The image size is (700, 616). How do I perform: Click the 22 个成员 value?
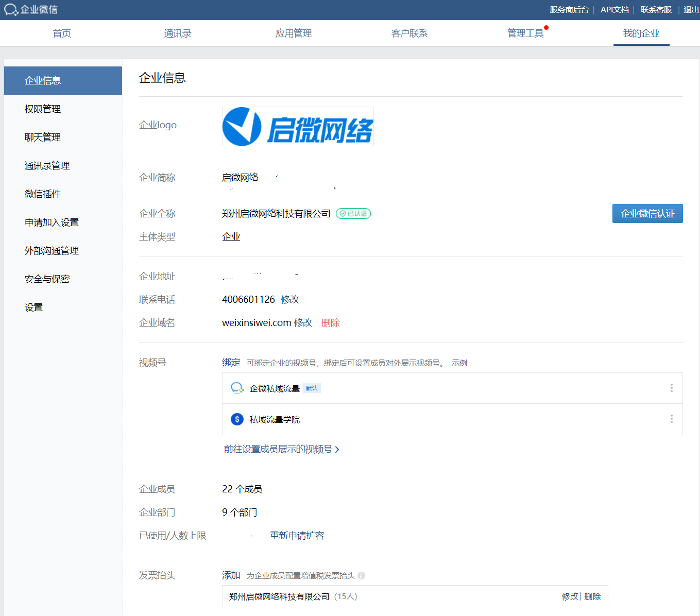coord(242,489)
